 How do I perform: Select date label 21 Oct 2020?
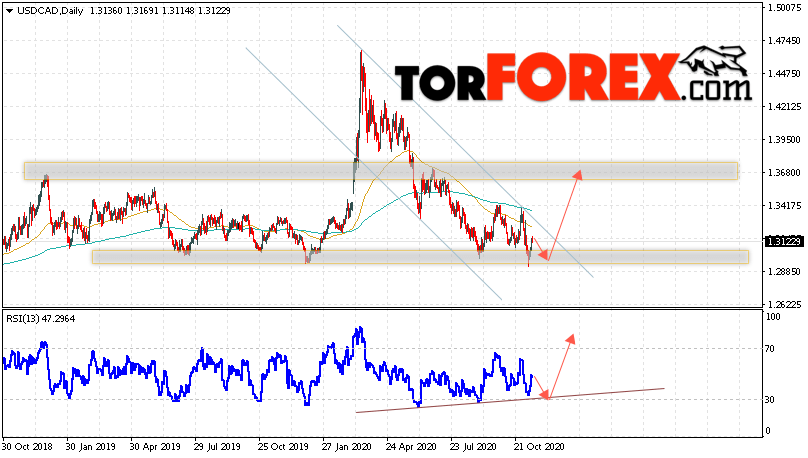coord(538,447)
